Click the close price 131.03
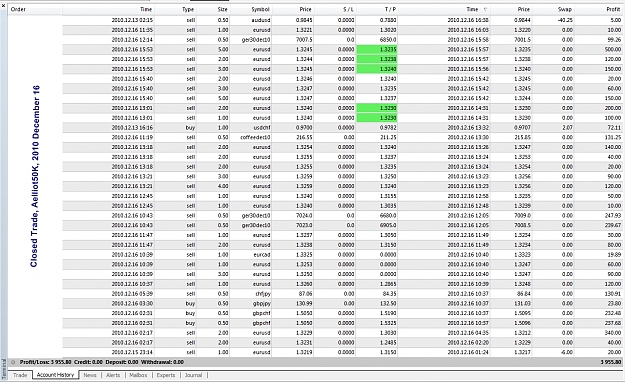This screenshot has width=625, height=383. pyautogui.click(x=523, y=304)
